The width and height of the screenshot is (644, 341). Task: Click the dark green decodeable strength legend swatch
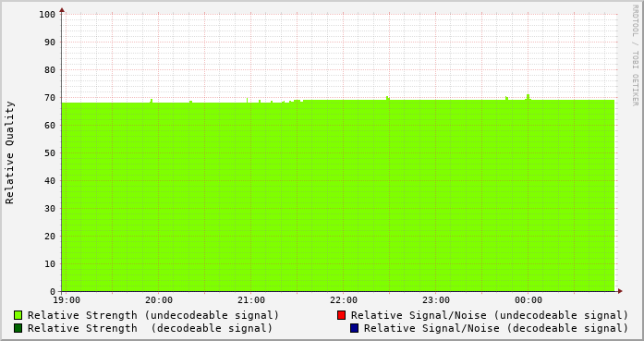pos(18,328)
